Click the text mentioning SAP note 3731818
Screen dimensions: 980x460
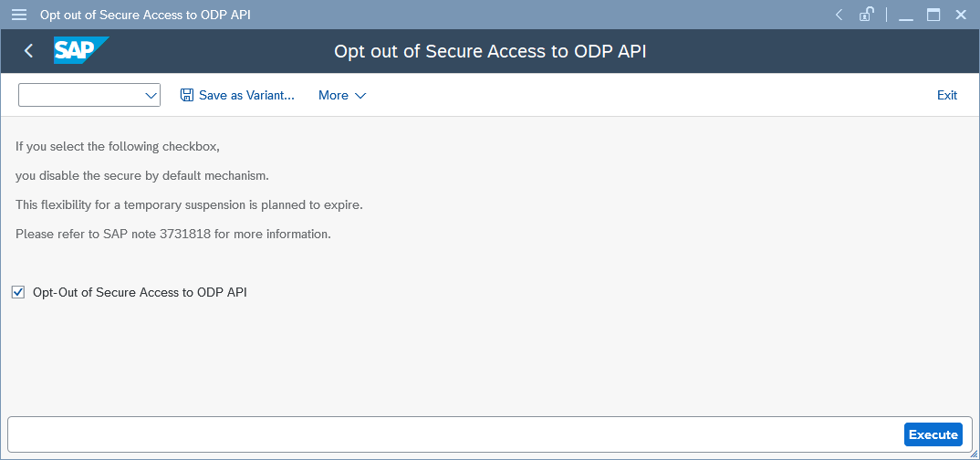tap(173, 235)
